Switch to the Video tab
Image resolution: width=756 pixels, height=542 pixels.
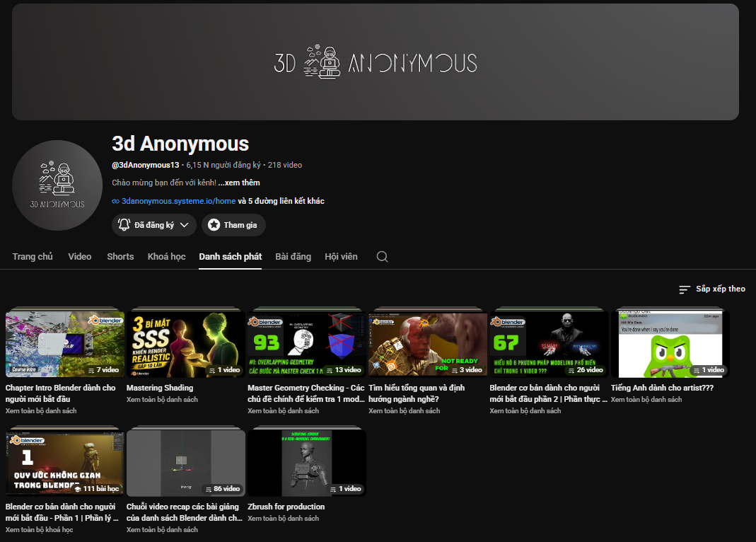(79, 257)
